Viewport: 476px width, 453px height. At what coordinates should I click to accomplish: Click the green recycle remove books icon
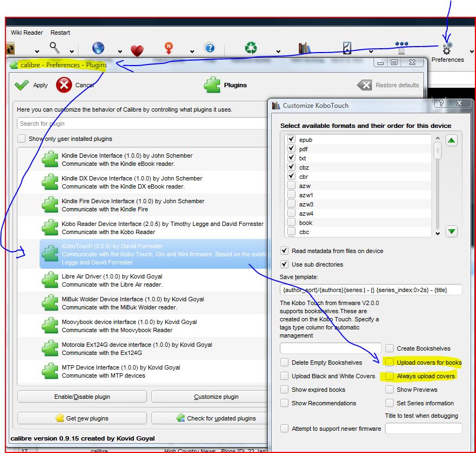tap(251, 48)
